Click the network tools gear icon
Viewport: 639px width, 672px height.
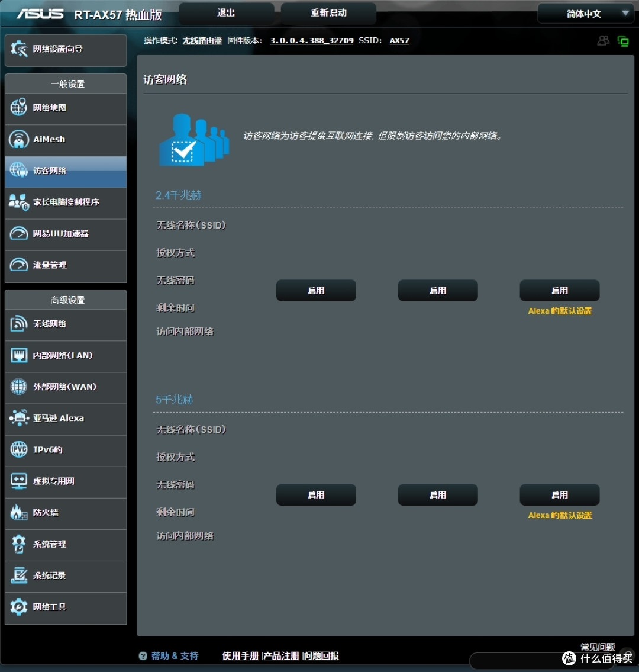pos(19,607)
